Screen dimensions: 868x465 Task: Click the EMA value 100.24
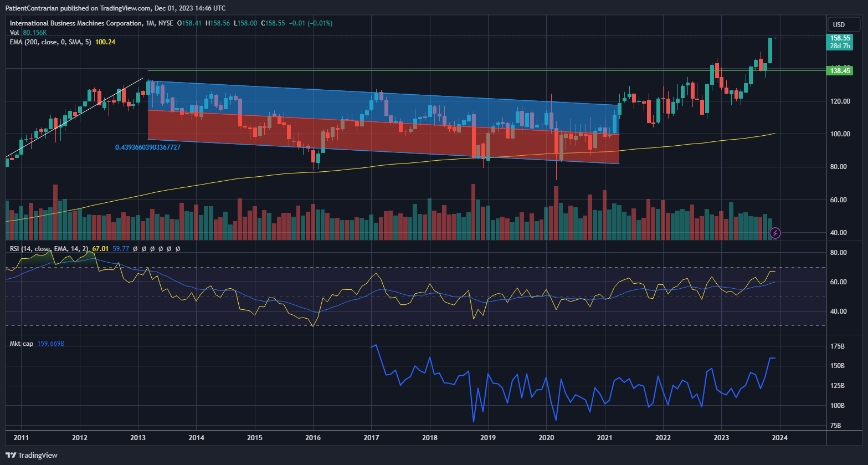[x=105, y=42]
